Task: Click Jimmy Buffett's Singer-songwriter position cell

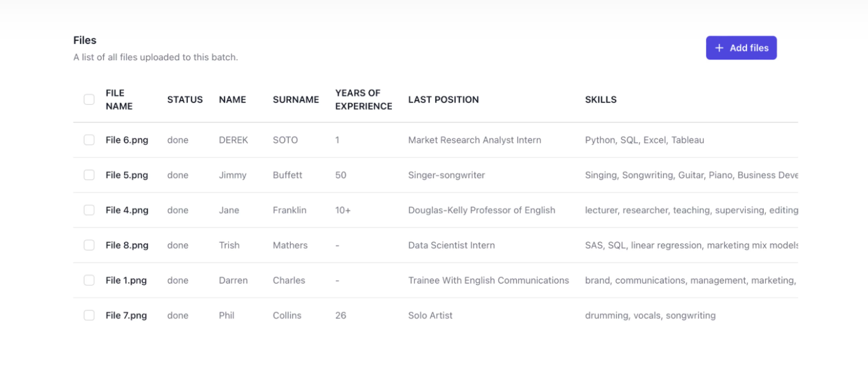Action: (446, 175)
